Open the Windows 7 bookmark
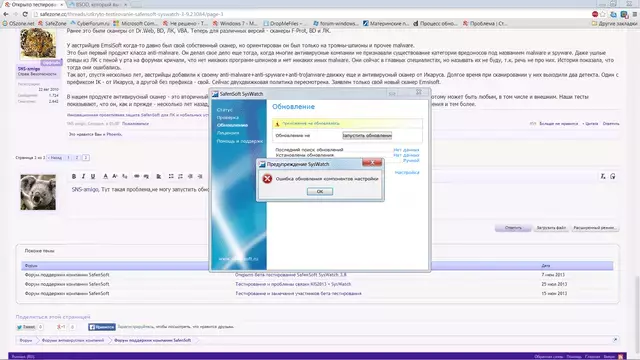This screenshot has height=360, width=640. point(235,24)
